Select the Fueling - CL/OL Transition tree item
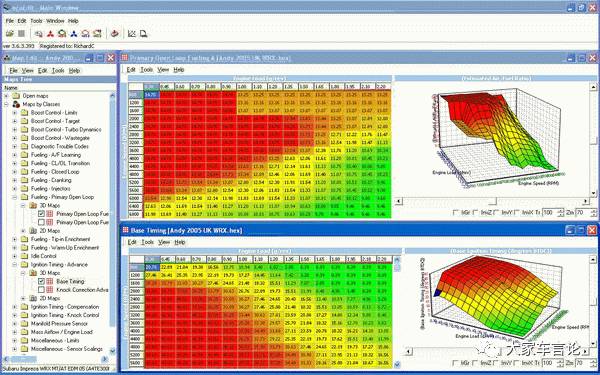600x375 pixels. (x=60, y=163)
